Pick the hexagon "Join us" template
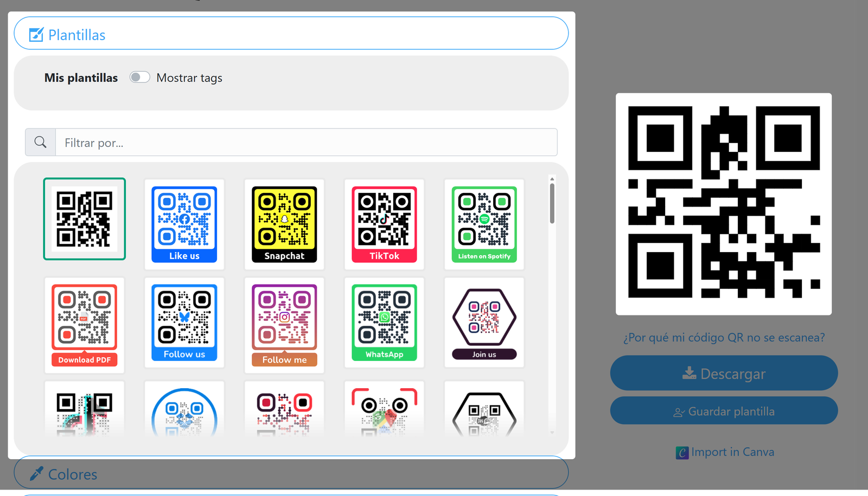Screen dimensions: 868x496 coord(484,323)
